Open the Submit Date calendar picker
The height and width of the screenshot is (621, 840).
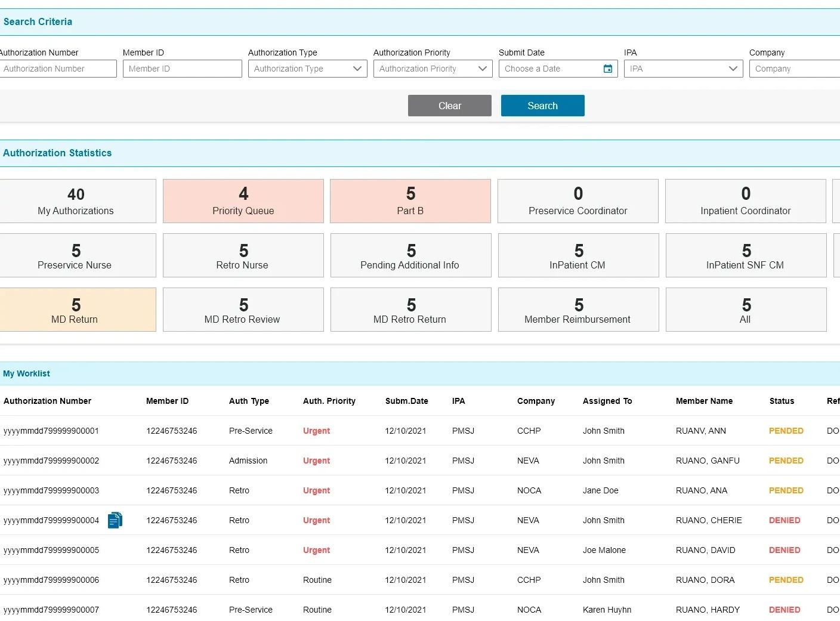coord(607,69)
